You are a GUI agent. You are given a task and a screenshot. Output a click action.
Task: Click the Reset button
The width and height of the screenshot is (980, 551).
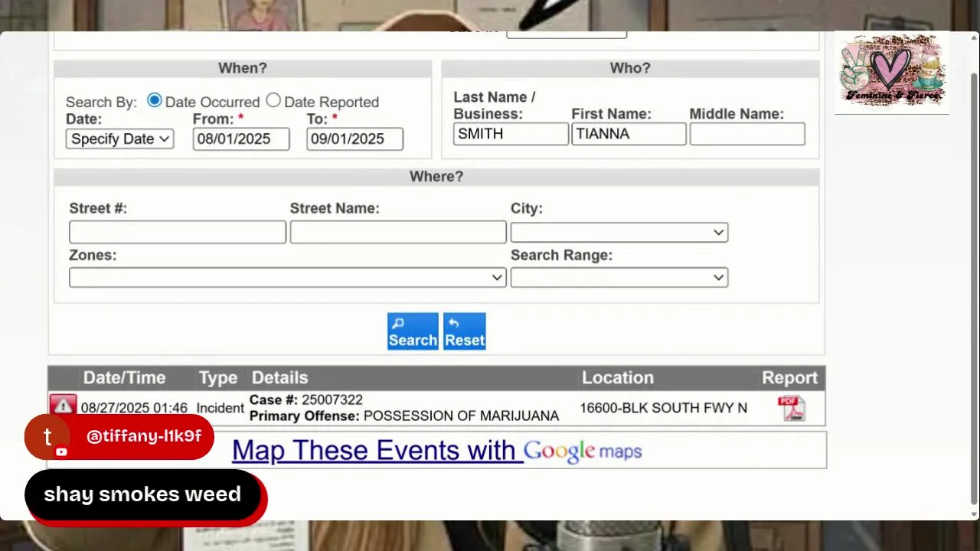(465, 331)
